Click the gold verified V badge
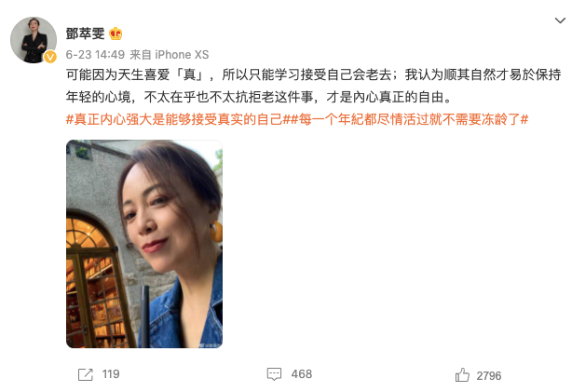 pyautogui.click(x=50, y=57)
